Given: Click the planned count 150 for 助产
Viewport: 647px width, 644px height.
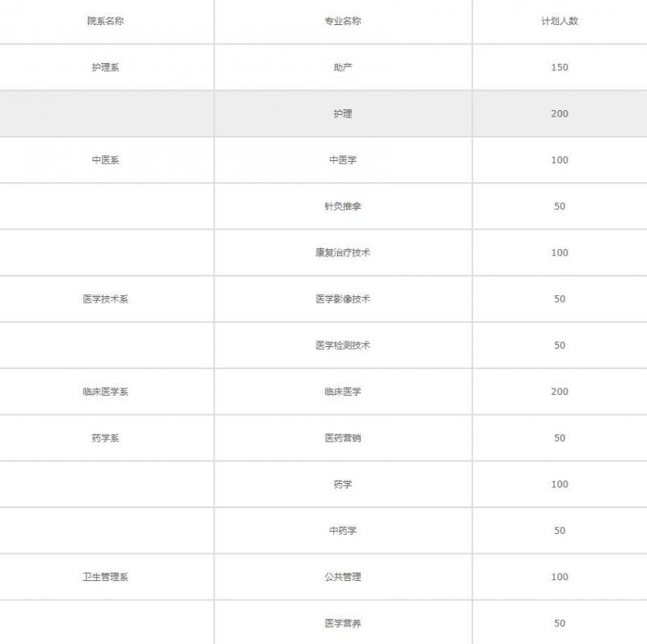Looking at the screenshot, I should coord(560,67).
